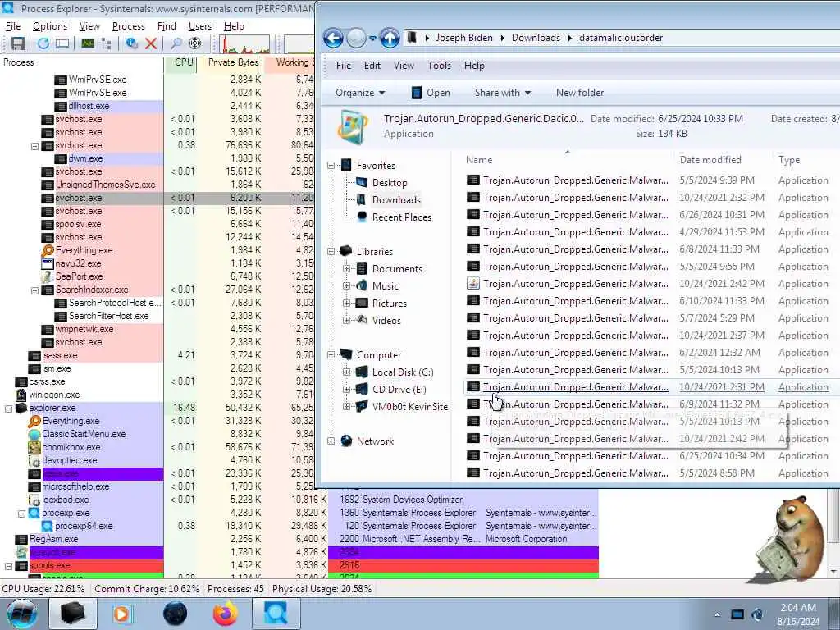Open the Tools menu in Explorer
The height and width of the screenshot is (630, 840).
[x=439, y=66]
